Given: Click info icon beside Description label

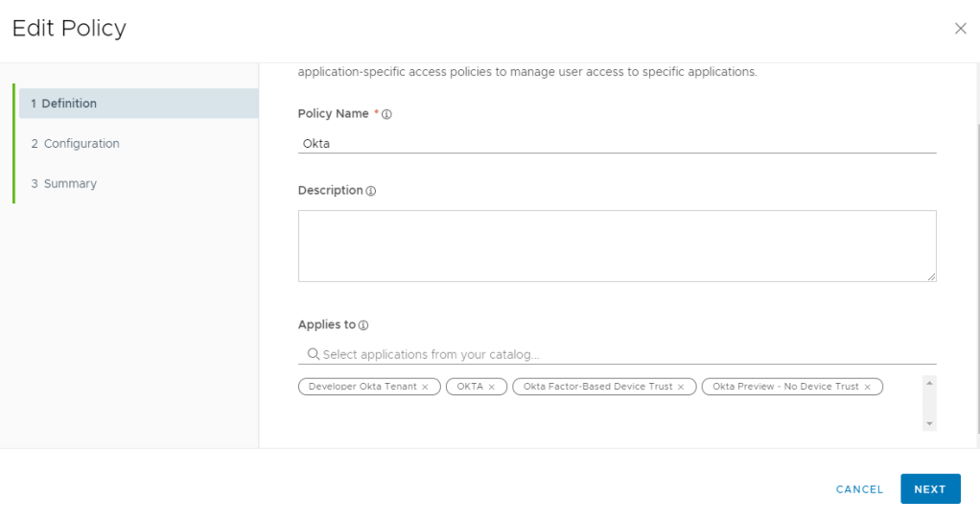Looking at the screenshot, I should (x=371, y=191).
